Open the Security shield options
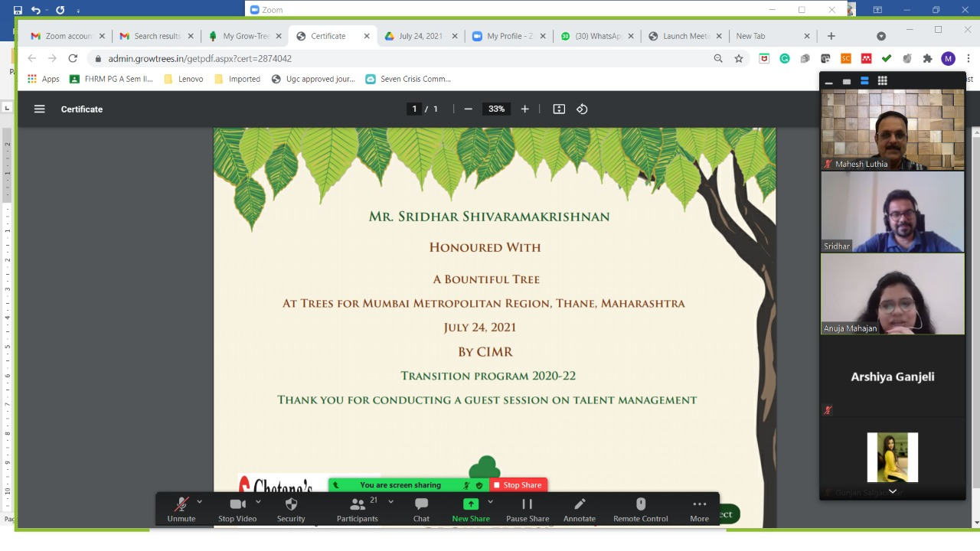 click(291, 509)
